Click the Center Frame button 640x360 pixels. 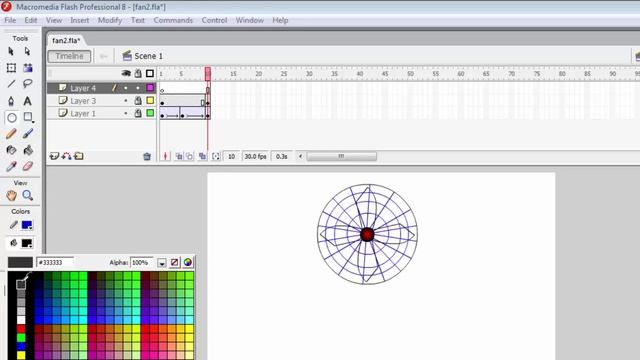166,156
